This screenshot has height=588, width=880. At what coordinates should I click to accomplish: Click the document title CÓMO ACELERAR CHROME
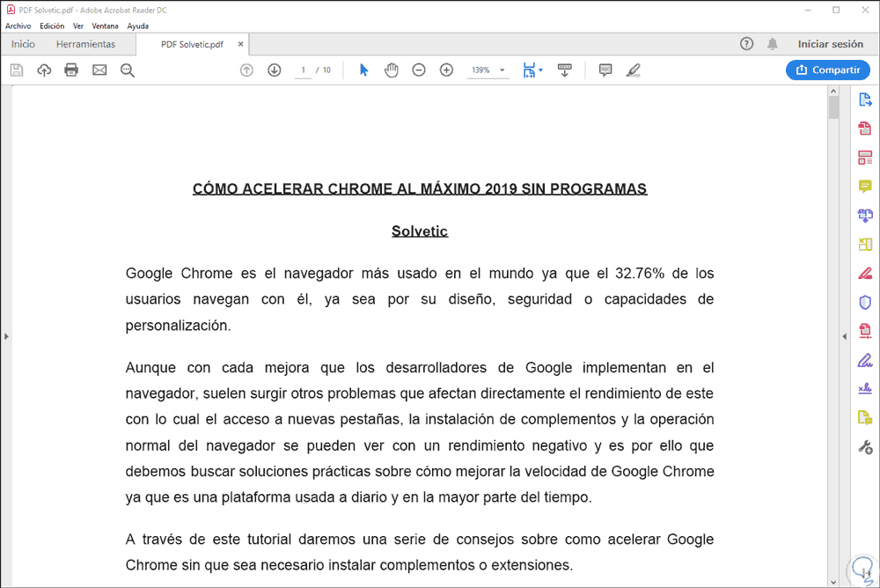point(420,188)
